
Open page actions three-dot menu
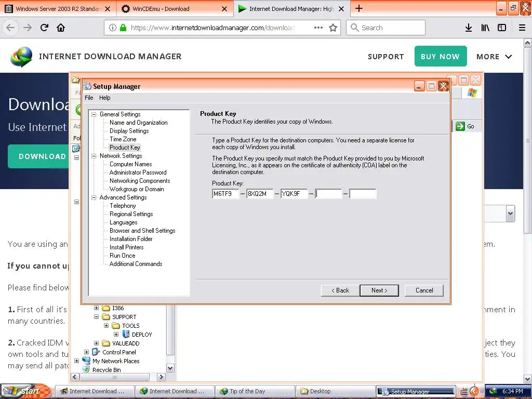point(318,28)
